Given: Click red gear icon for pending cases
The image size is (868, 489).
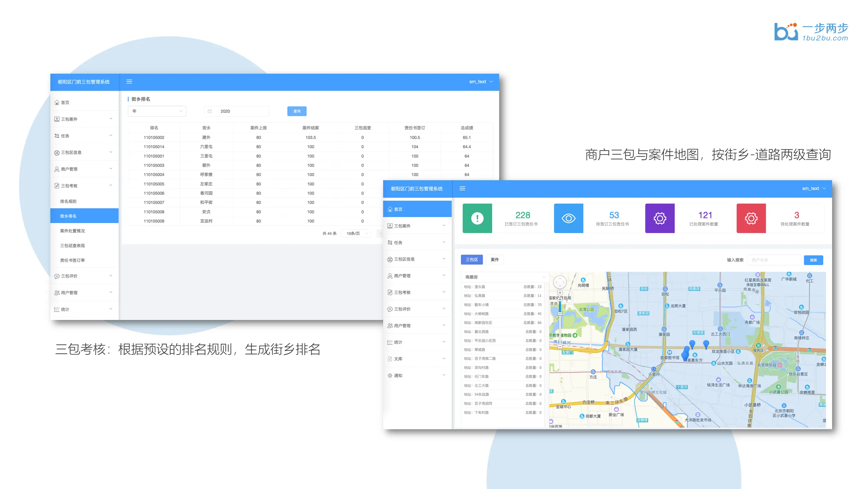Looking at the screenshot, I should pos(751,218).
